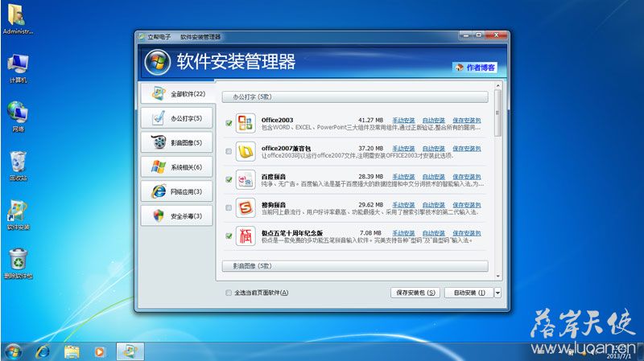Click the 37.20 MB size text
Image resolution: width=644 pixels, height=361 pixels.
pyautogui.click(x=370, y=149)
